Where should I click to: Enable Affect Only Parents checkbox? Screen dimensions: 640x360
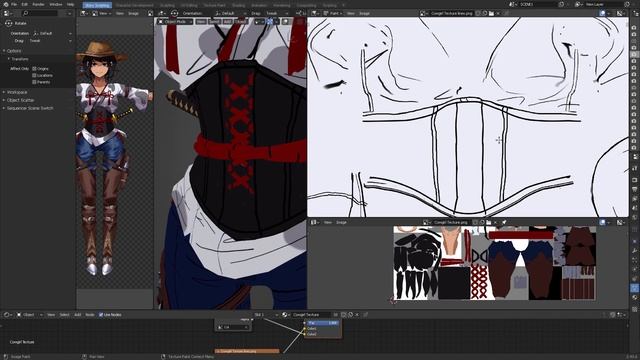pyautogui.click(x=34, y=82)
